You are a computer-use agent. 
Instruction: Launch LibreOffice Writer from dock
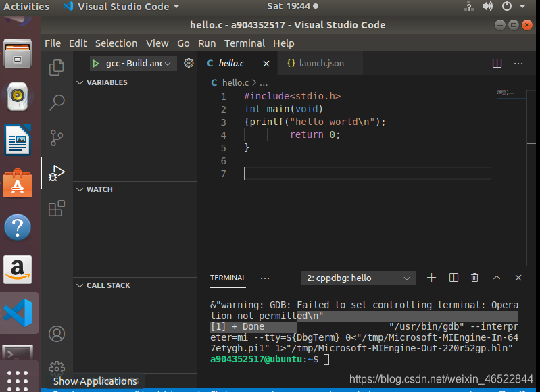[18, 140]
